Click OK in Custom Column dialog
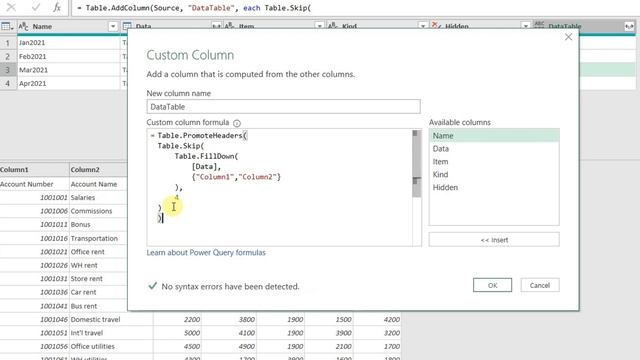640x360 pixels. (492, 285)
